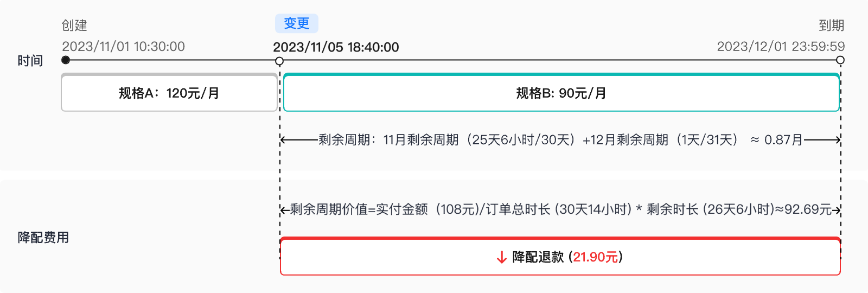This screenshot has height=293, width=868.
Task: Click the 剩余周期 0.87月 description text
Action: coord(560,140)
